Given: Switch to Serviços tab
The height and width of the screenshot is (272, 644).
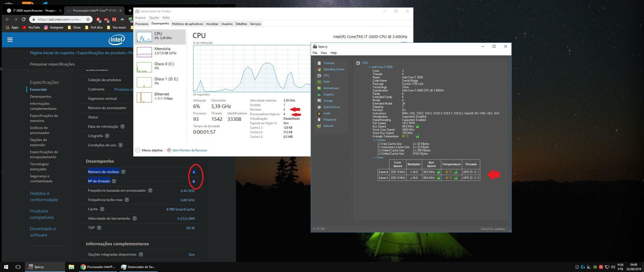Looking at the screenshot, I should point(255,24).
